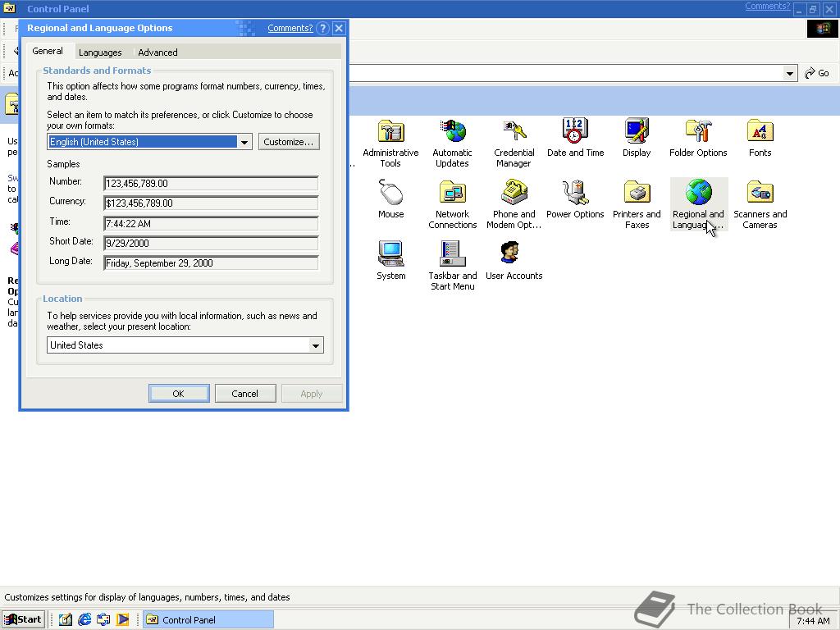Open Mouse settings icon
This screenshot has width=840, height=630.
390,193
